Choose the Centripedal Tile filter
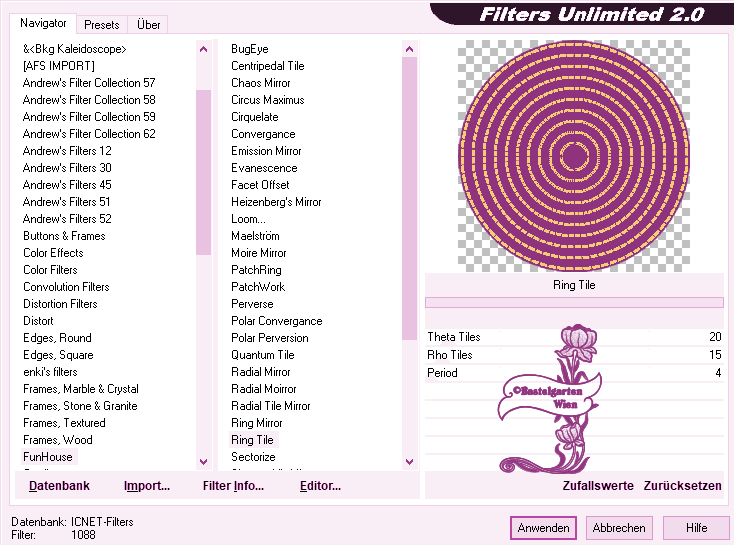 point(268,66)
